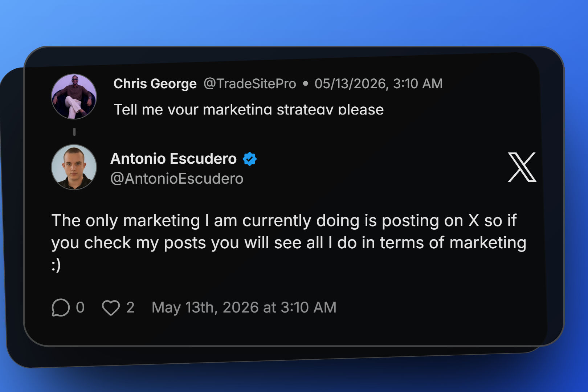Open Chris George's profile picture
The width and height of the screenshot is (588, 392).
tap(74, 97)
